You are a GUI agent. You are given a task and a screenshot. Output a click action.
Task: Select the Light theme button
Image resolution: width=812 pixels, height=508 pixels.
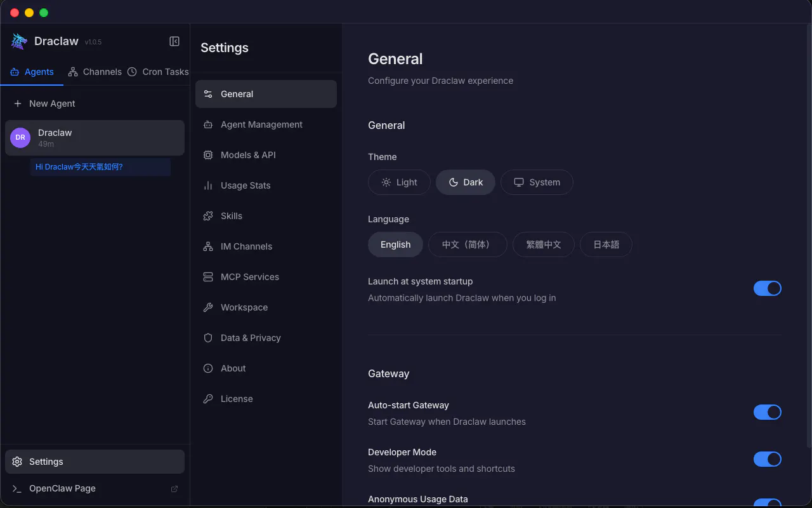pos(399,182)
